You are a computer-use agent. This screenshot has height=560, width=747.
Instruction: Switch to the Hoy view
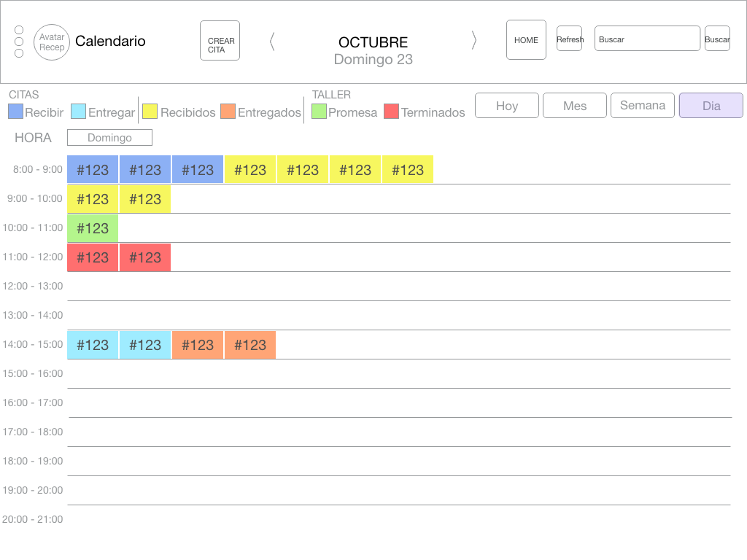coord(507,106)
